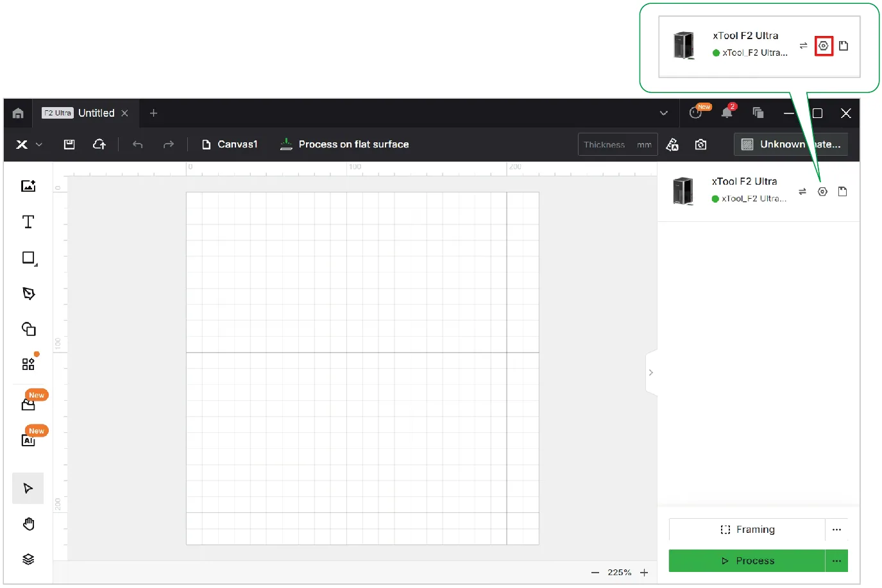Select the Canvas1 tab

[x=230, y=145]
